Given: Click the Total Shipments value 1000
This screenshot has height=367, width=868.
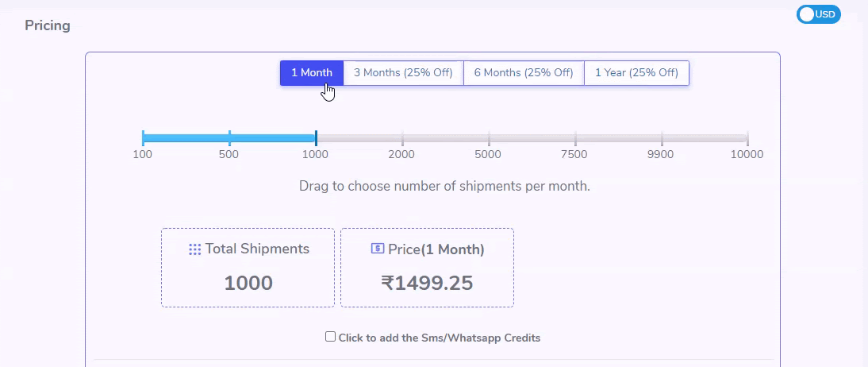Looking at the screenshot, I should pos(248,284).
